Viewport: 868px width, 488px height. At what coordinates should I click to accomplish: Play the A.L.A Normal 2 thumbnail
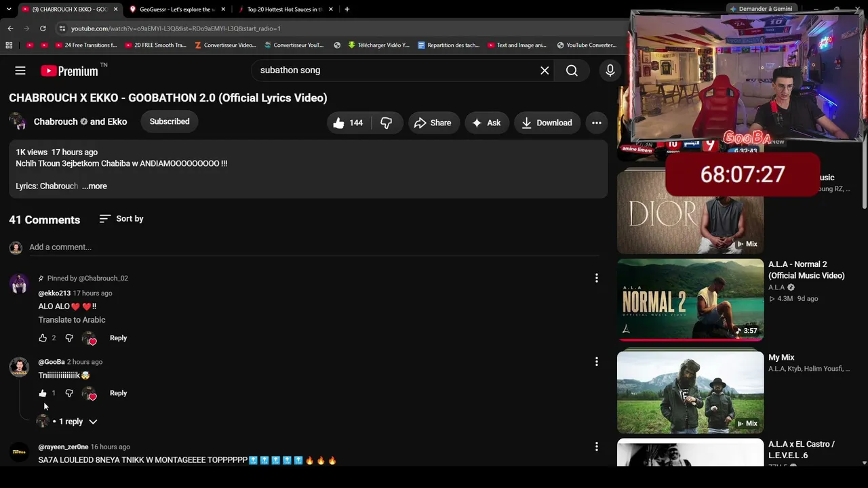(690, 300)
